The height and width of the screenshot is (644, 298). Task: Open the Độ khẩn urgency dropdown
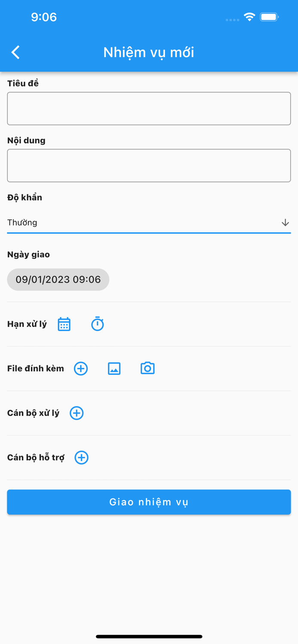pyautogui.click(x=149, y=222)
